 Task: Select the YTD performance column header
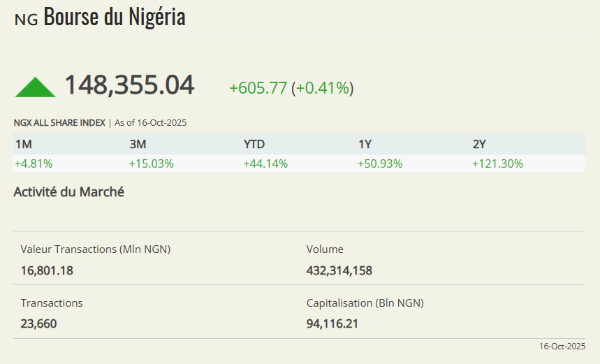(x=254, y=144)
